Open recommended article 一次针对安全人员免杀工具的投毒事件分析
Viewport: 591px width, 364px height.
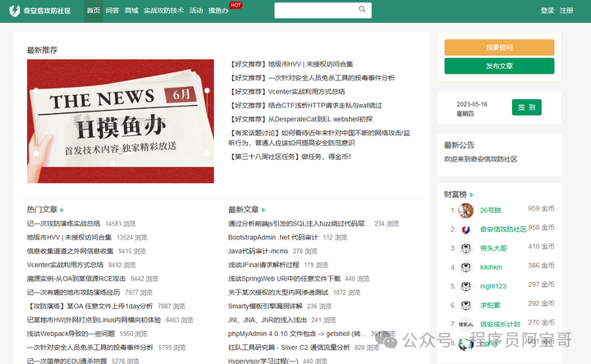[312, 78]
